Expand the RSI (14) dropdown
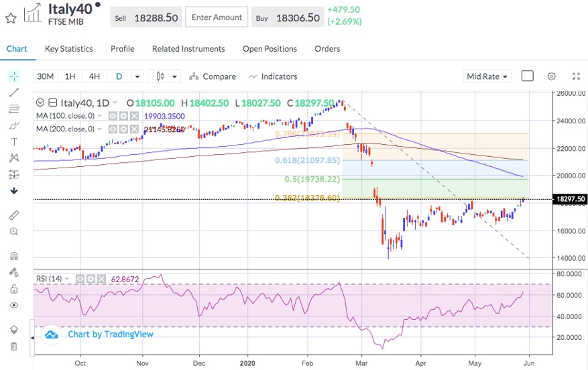 tap(67, 279)
